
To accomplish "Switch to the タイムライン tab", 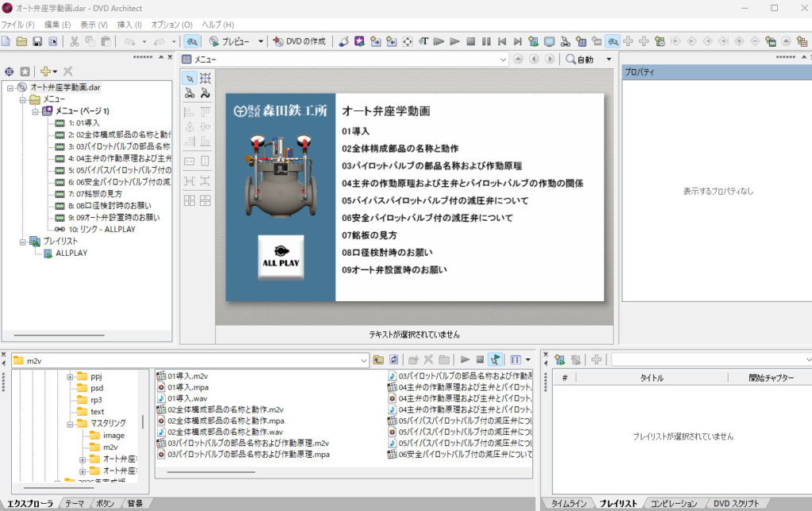I will 569,504.
